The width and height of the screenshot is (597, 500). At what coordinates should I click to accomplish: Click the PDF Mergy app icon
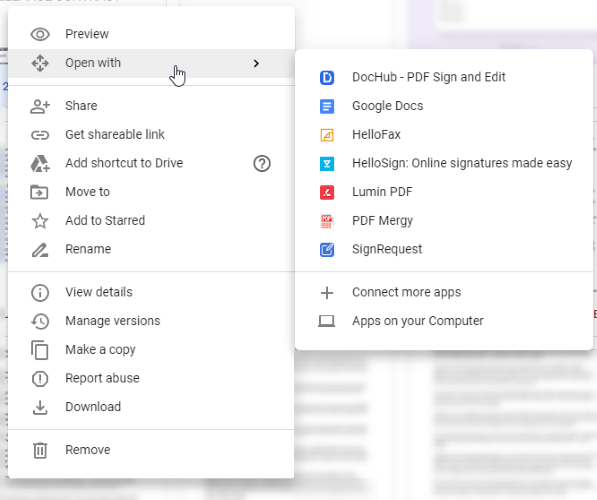click(327, 221)
